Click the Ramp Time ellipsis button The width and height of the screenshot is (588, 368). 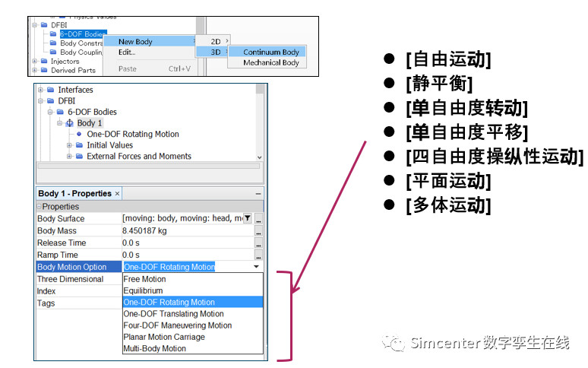(x=258, y=255)
